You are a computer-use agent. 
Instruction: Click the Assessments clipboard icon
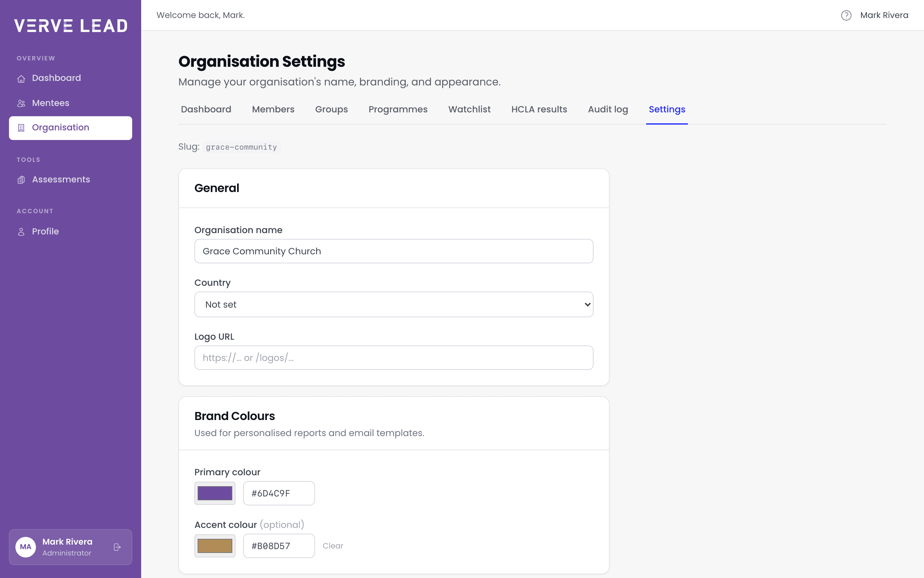pyautogui.click(x=21, y=180)
